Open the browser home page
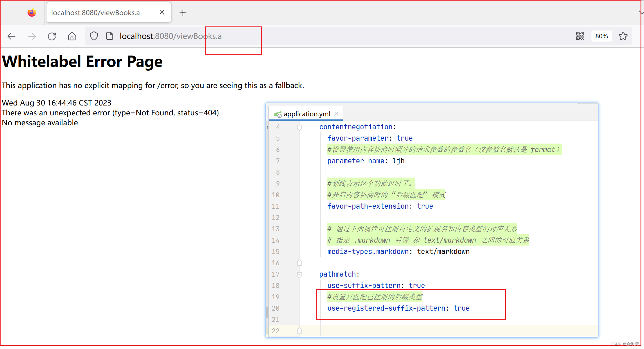Viewport: 644px width, 349px height. (72, 36)
